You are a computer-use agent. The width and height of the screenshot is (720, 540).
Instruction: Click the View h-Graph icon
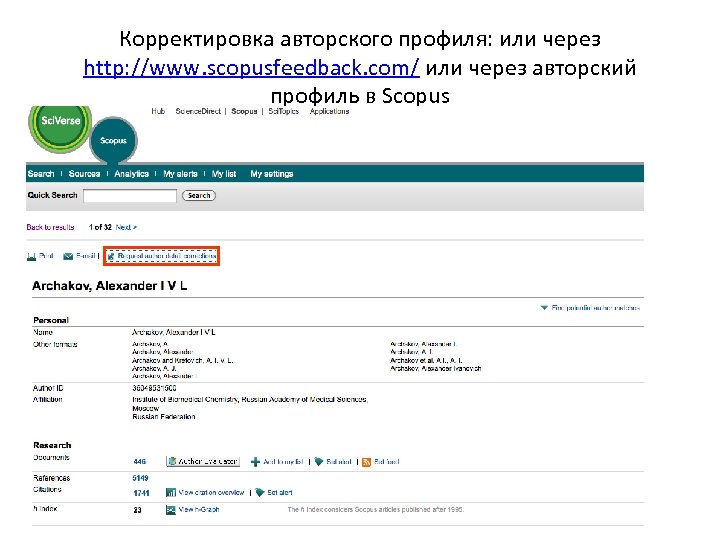[170, 510]
